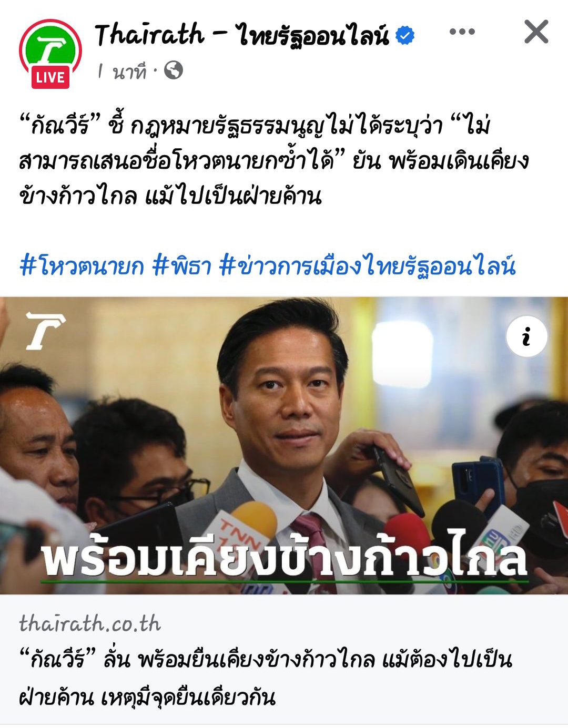Click the thairath.co.th domain label
The image size is (568, 728).
[90, 623]
